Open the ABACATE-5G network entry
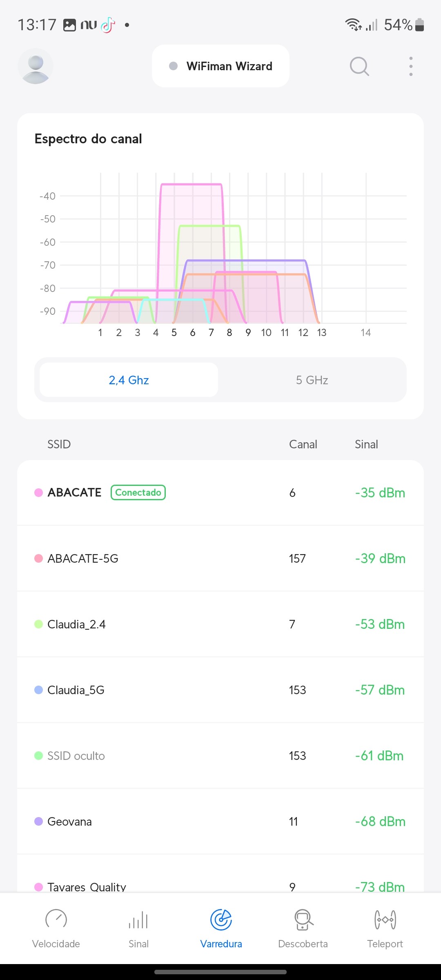Screen dimensions: 441x980 point(220,559)
